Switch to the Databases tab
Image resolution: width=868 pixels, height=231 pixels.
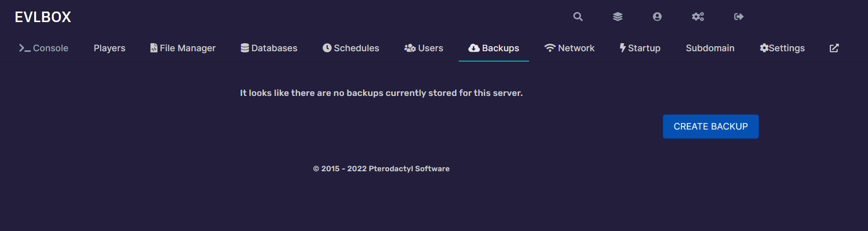269,48
